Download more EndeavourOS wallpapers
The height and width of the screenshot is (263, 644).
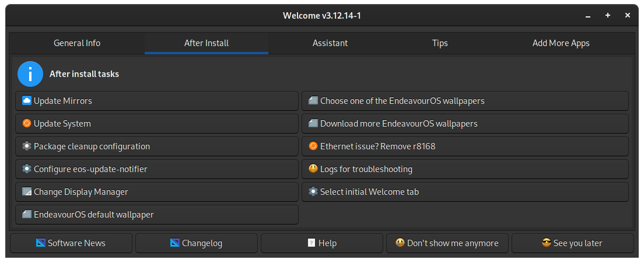tap(466, 124)
